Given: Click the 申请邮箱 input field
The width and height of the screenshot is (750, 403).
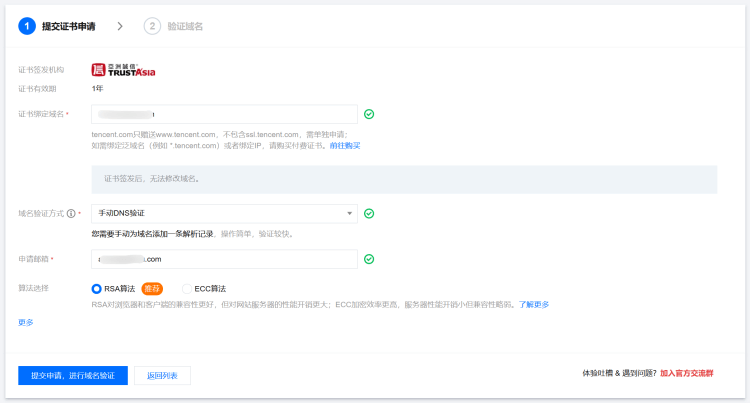Looking at the screenshot, I should [x=224, y=259].
